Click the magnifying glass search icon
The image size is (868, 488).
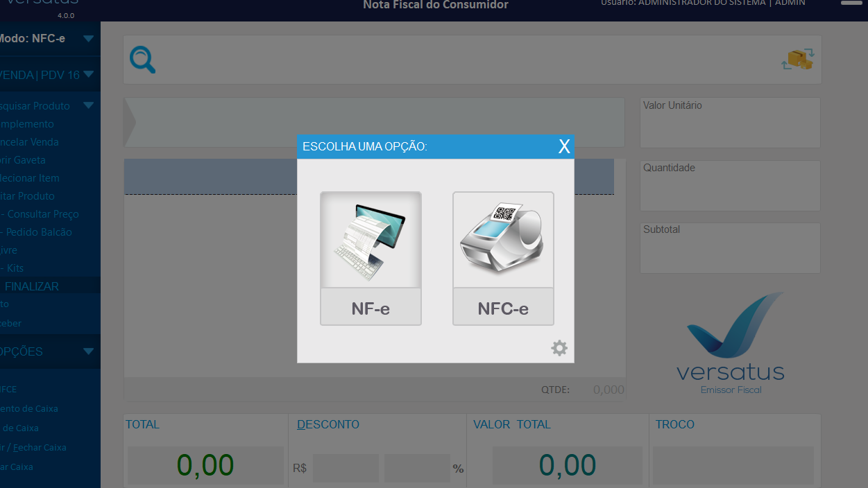click(143, 60)
